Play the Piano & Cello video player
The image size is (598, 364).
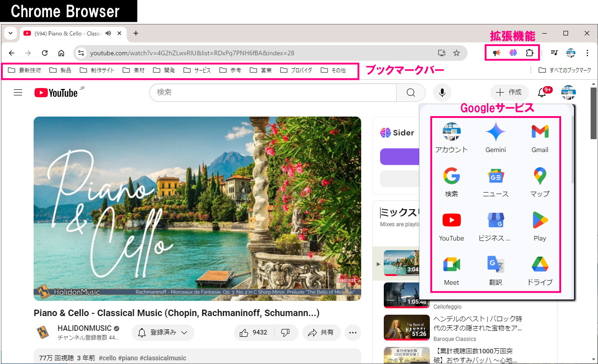pos(197,209)
